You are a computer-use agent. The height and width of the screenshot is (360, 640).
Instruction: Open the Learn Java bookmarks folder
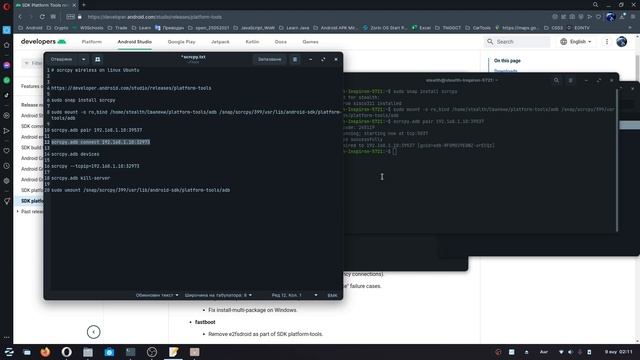coord(294,28)
